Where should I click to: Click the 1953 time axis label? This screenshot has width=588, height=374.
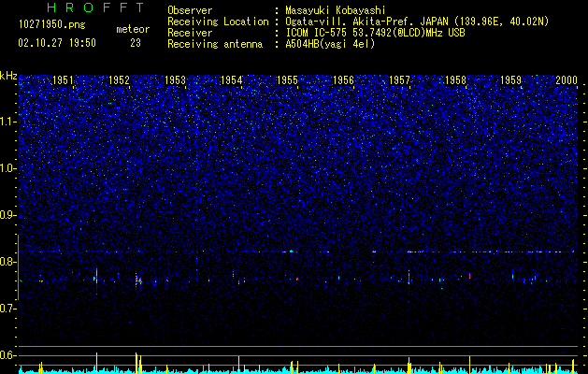[175, 80]
